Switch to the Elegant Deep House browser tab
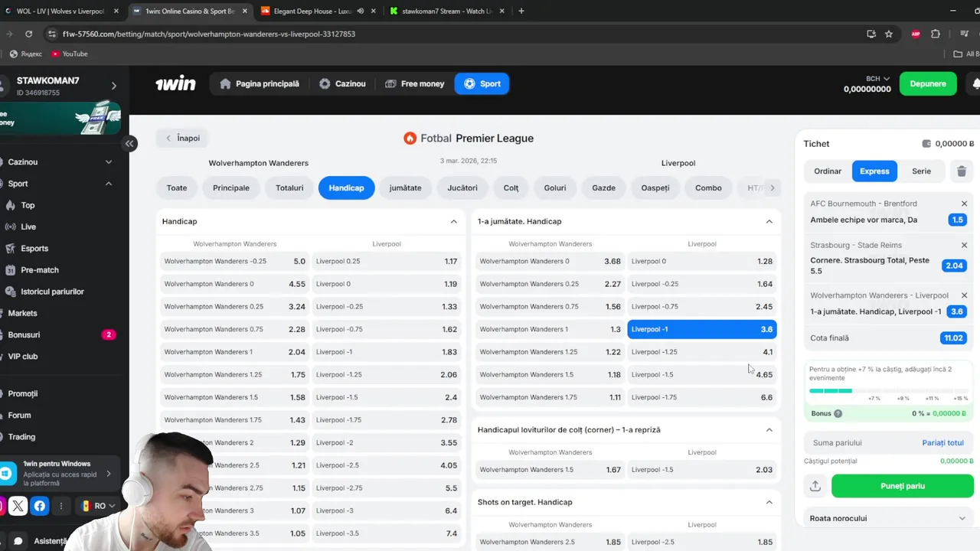Screen dimensions: 980x551 [x=312, y=11]
